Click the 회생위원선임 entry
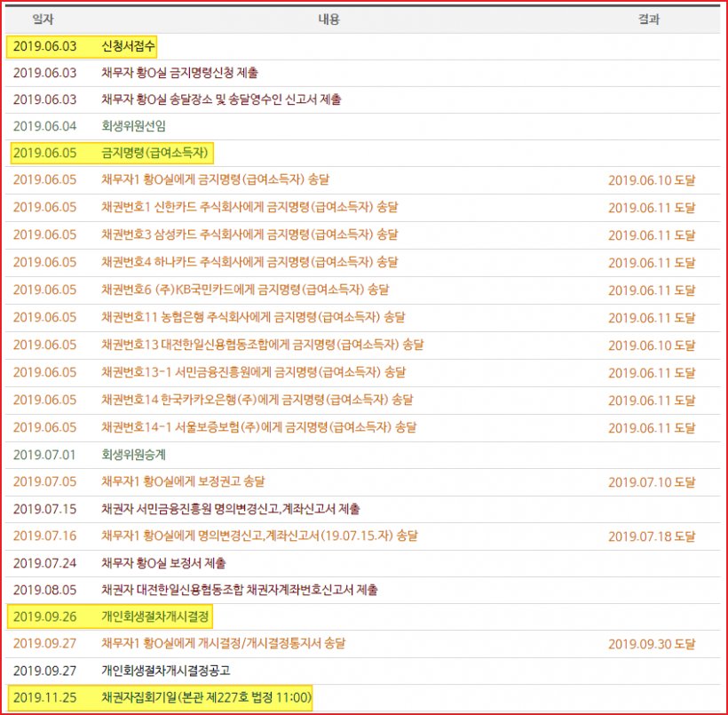This screenshot has width=728, height=715. pyautogui.click(x=134, y=126)
